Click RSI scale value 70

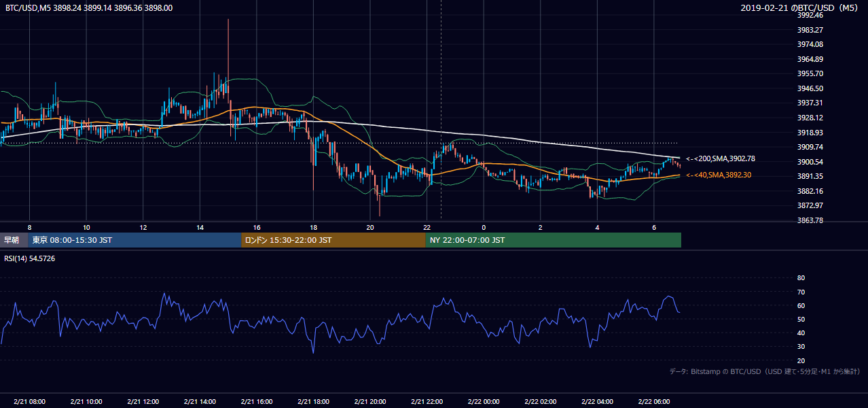(x=801, y=292)
